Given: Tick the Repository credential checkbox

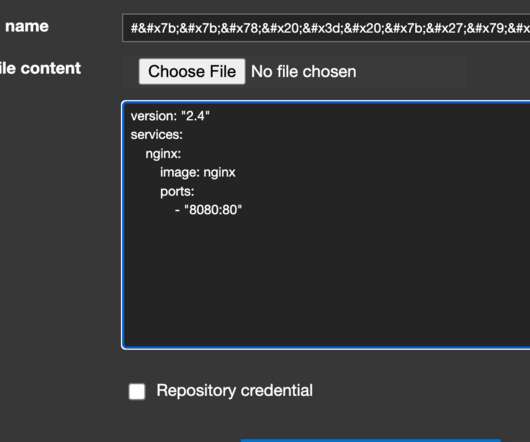Looking at the screenshot, I should point(137,391).
